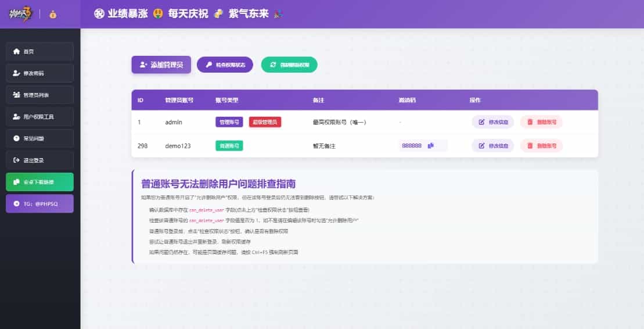This screenshot has height=329, width=644.
Task: Open the green 安卓下载链接 link
Action: [x=39, y=182]
